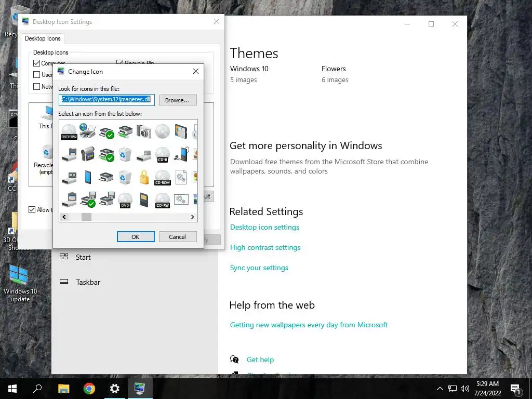532x399 pixels.
Task: Open the Windows Start menu
Action: tap(12, 389)
